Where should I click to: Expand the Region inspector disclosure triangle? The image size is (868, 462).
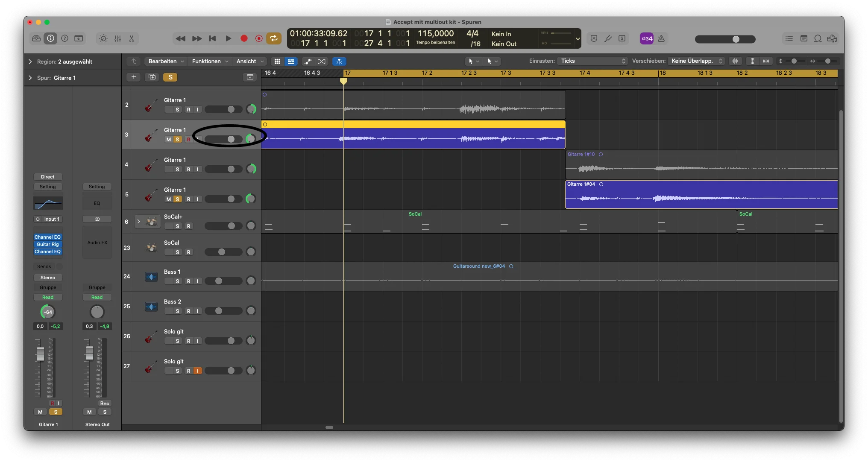point(30,61)
